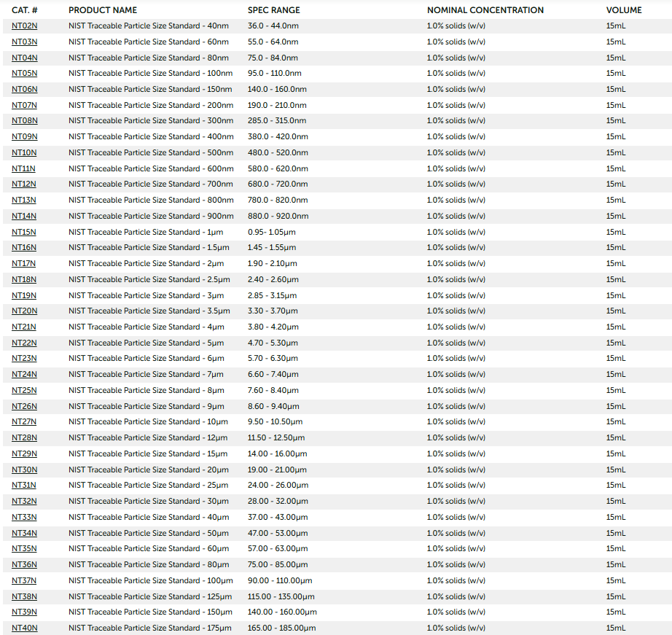This screenshot has height=635, width=672.
Task: Open catalog link NT25N
Action: (25, 390)
